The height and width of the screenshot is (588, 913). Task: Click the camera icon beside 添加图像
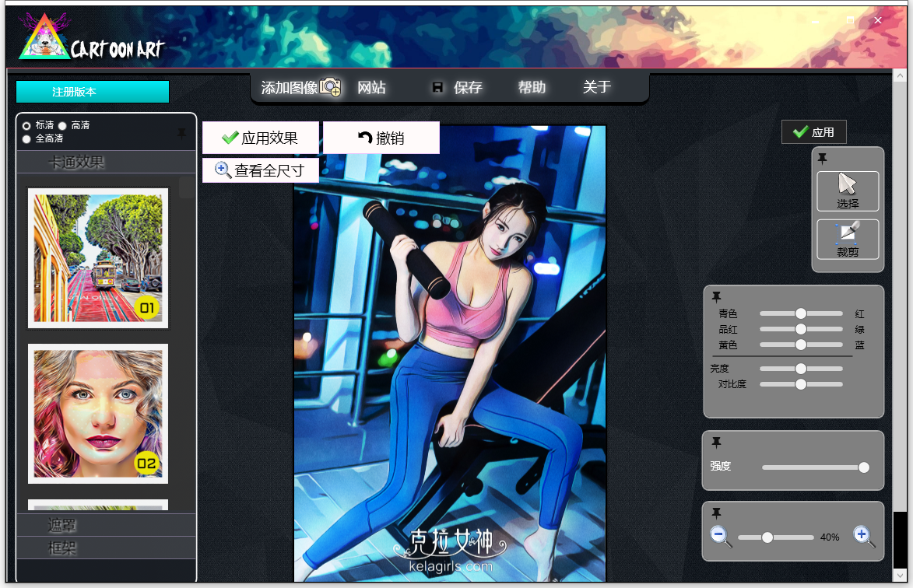tap(331, 87)
